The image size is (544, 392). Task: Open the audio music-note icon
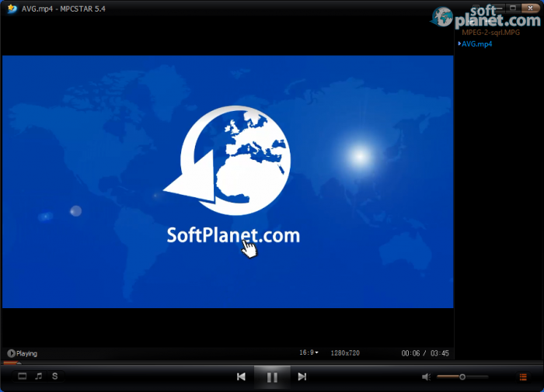pos(39,376)
